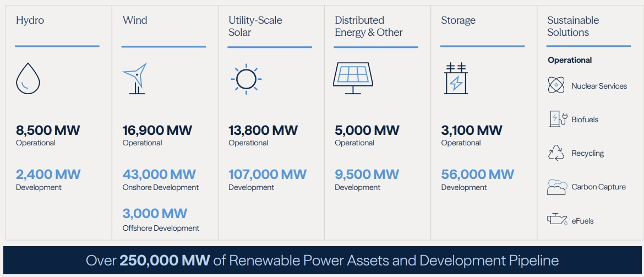644x277 pixels.
Task: Click the Nuclear Services label
Action: point(599,86)
